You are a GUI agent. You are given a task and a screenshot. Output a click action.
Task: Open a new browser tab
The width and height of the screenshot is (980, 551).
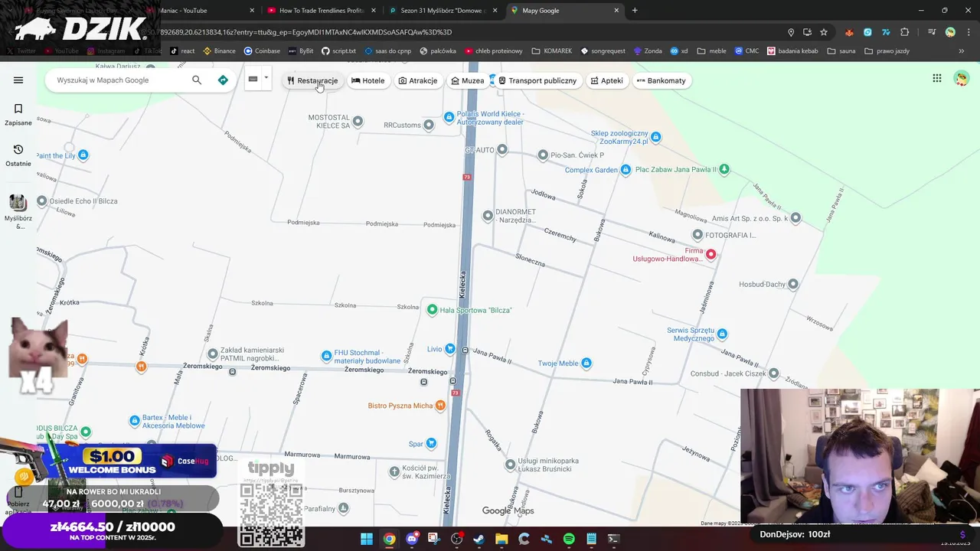click(635, 11)
